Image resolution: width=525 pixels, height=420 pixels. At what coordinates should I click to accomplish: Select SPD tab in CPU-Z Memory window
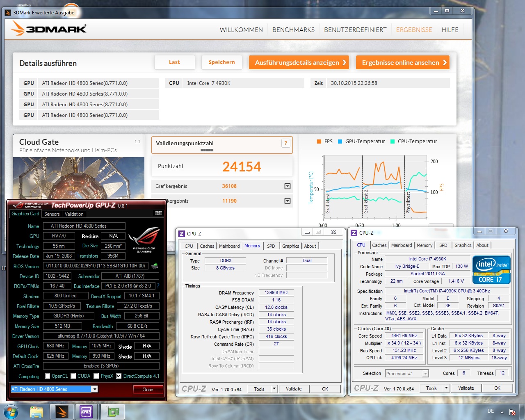coord(271,246)
